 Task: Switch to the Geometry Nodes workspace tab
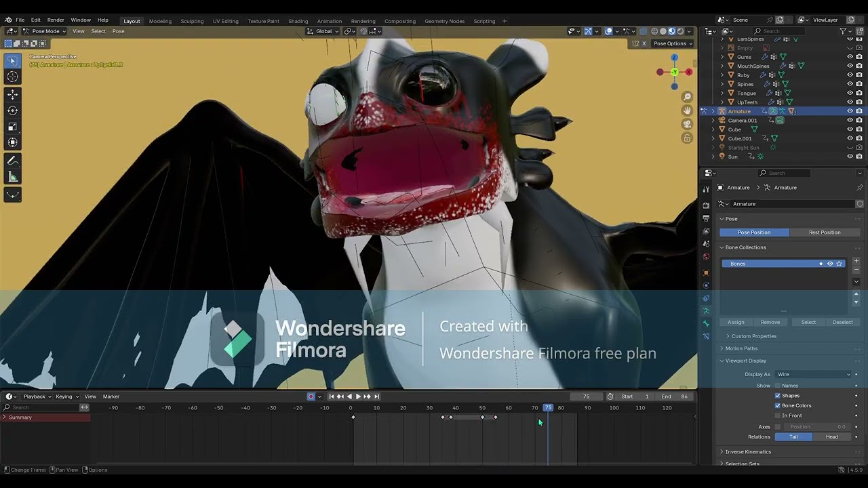tap(445, 21)
